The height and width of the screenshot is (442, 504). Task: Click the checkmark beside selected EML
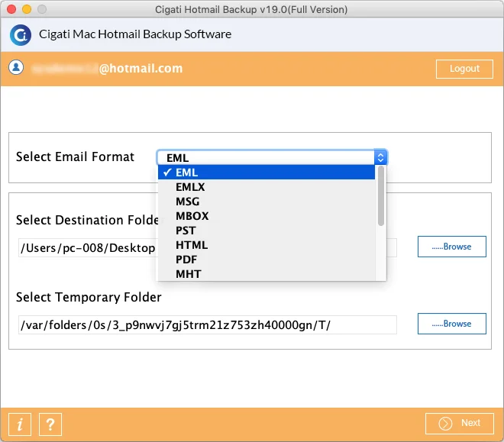click(167, 173)
